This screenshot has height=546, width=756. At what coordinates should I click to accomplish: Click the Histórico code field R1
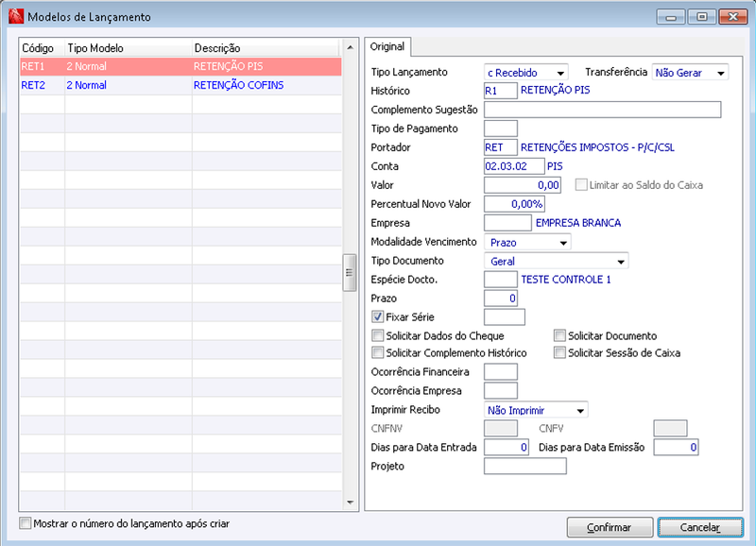[501, 91]
